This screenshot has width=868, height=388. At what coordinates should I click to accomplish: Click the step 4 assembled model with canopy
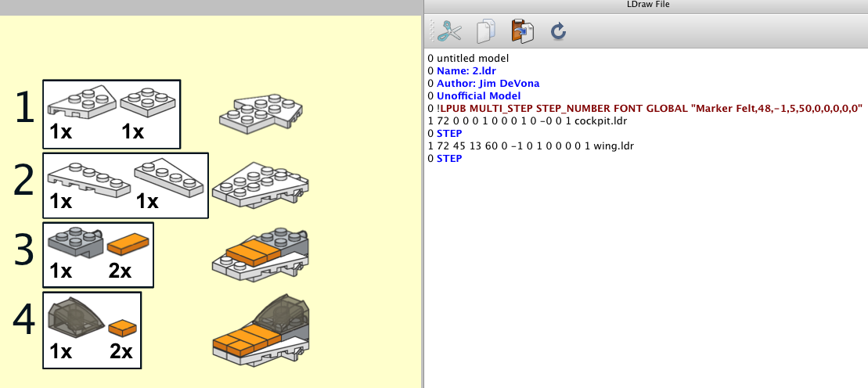pyautogui.click(x=261, y=330)
